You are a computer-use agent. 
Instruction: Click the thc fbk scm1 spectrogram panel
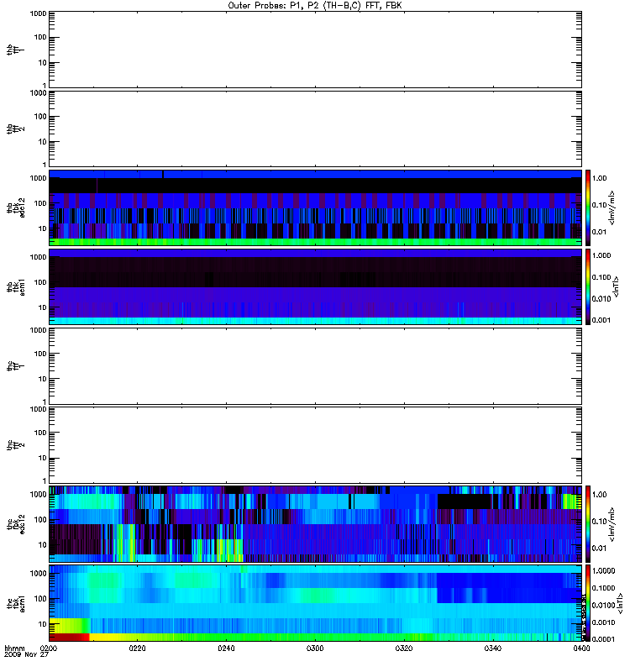[x=315, y=603]
